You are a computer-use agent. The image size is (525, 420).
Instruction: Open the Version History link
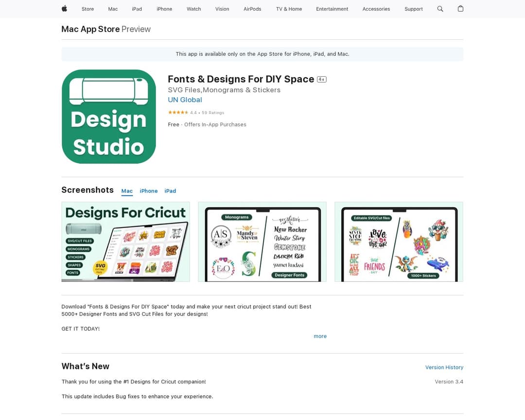(444, 367)
